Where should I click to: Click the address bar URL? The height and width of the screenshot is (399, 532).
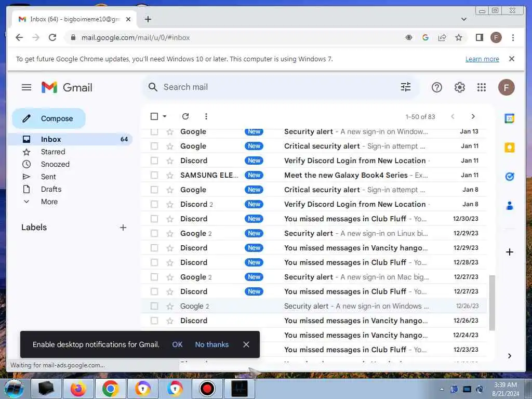click(x=136, y=37)
